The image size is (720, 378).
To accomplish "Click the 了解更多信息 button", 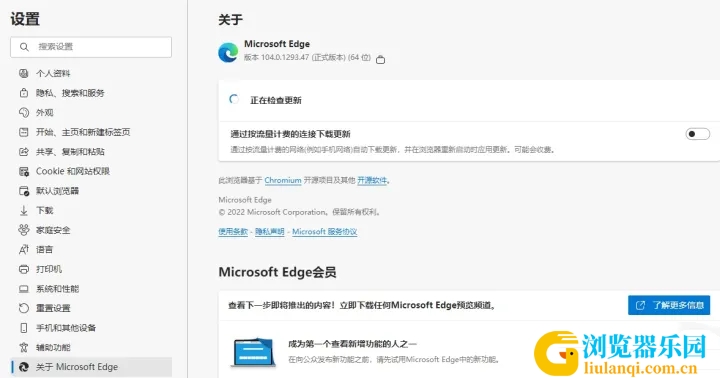I will point(669,305).
